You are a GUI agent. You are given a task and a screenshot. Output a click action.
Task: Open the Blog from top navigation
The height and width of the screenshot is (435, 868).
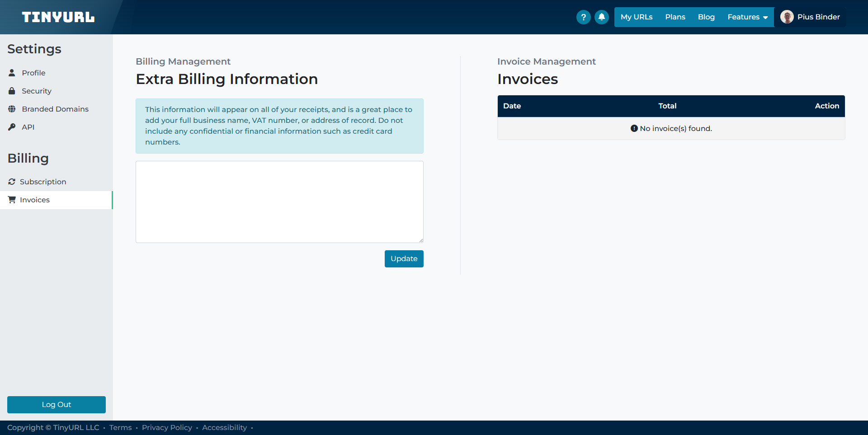coord(706,17)
